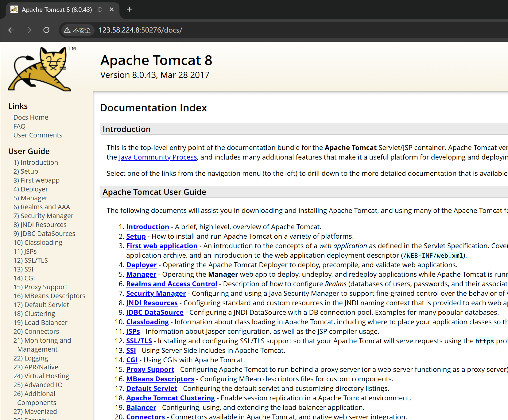Open the Deployer link in main list
Image resolution: width=508 pixels, height=420 pixels.
142,265
